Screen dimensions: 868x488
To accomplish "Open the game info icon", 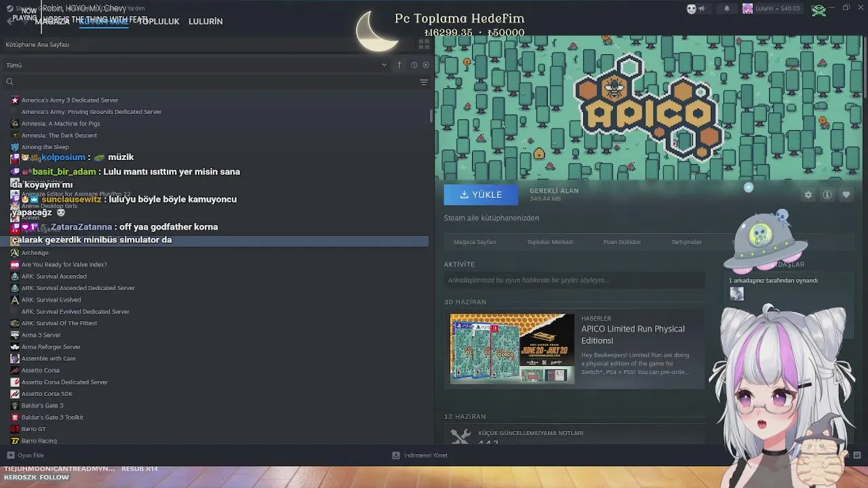I will tap(827, 195).
